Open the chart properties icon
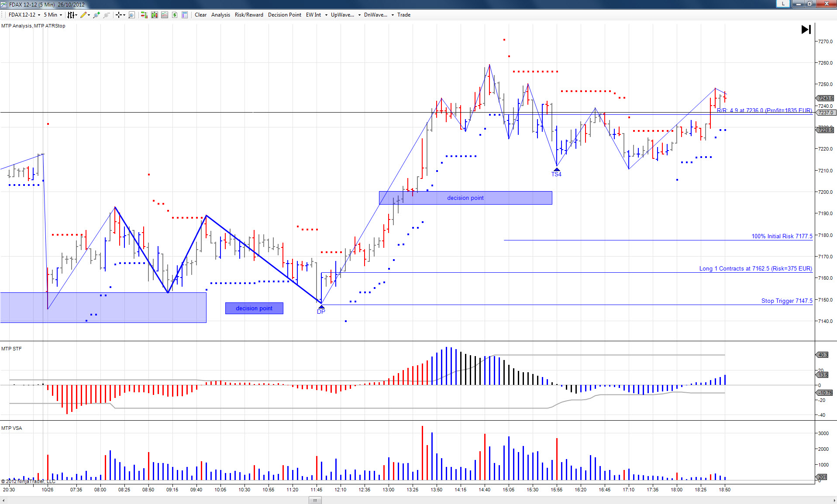 pos(185,15)
